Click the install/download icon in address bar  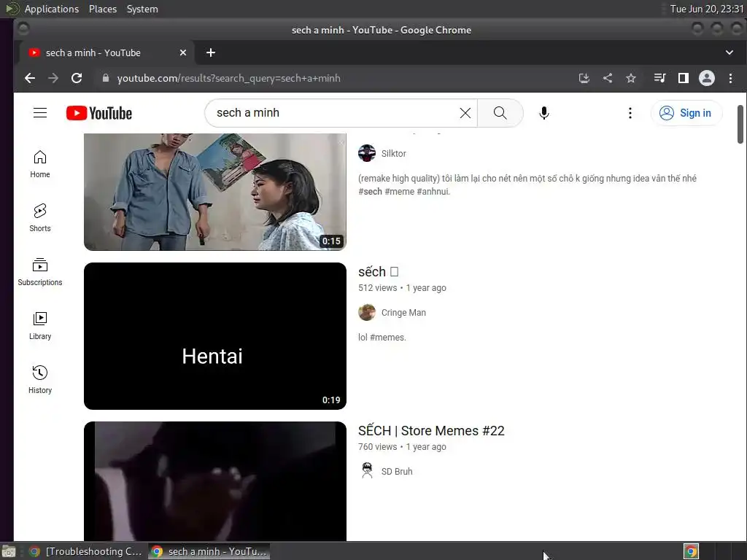click(x=584, y=78)
